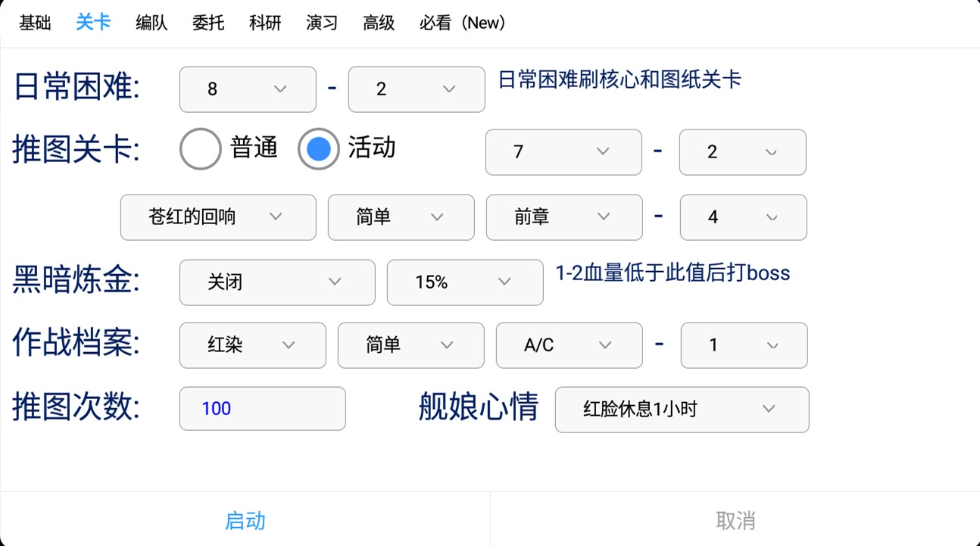The image size is (980, 546).
Task: Expand the A/C chapter dropdown
Action: coord(569,345)
